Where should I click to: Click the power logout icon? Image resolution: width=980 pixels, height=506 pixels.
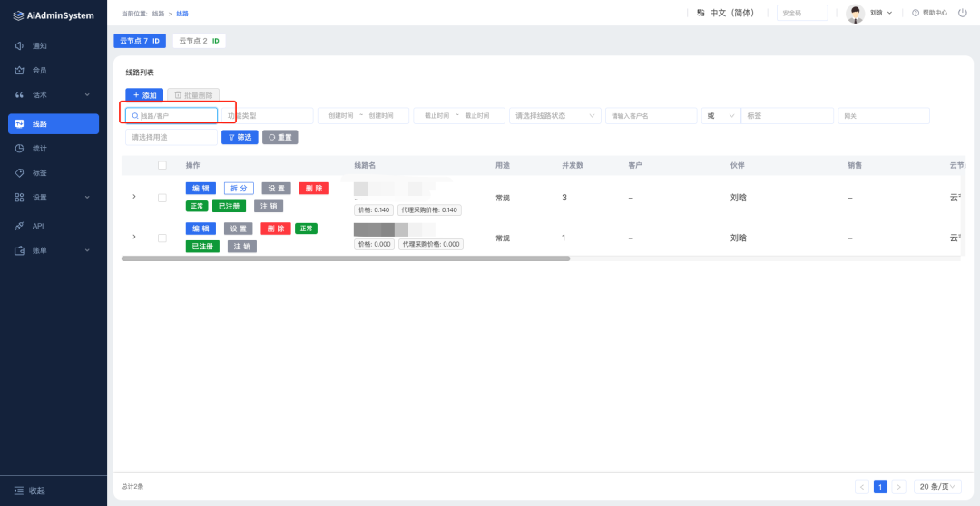click(x=962, y=13)
